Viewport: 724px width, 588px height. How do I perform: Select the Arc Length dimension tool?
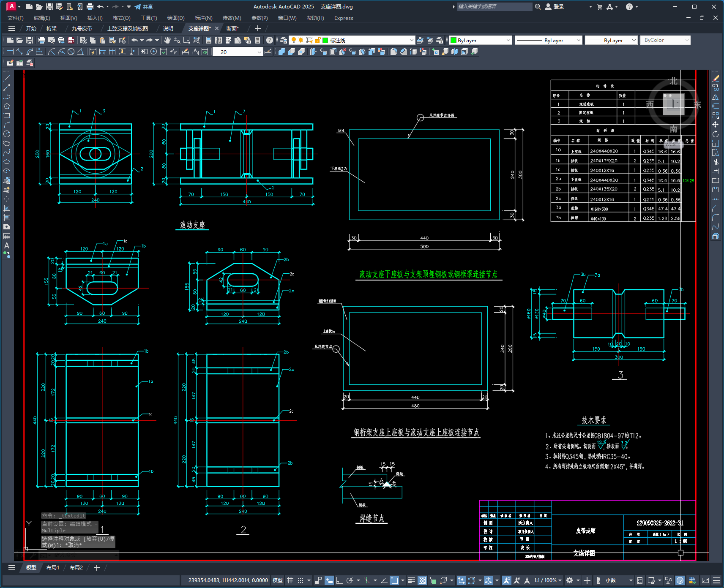coord(30,52)
